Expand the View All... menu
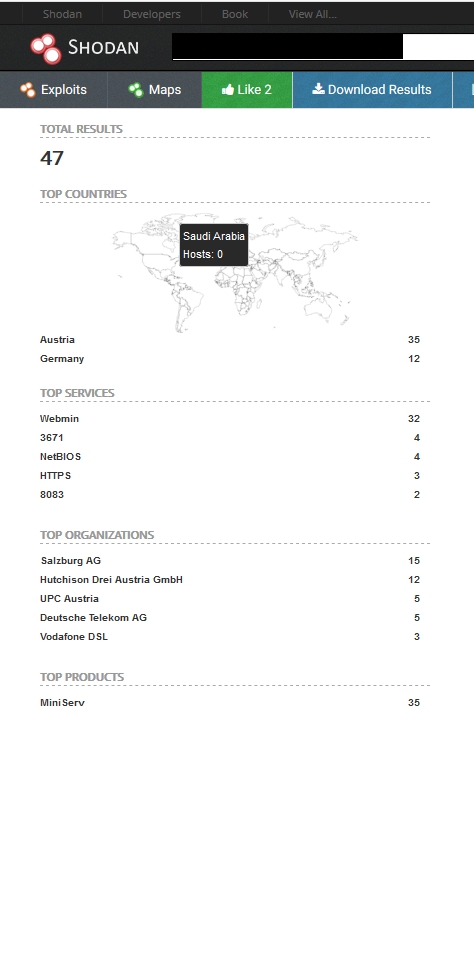The width and height of the screenshot is (474, 968). click(313, 14)
